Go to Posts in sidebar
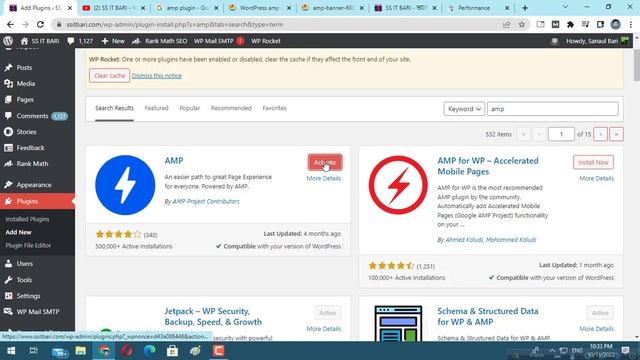Viewport: 640px width, 360px height. point(24,67)
